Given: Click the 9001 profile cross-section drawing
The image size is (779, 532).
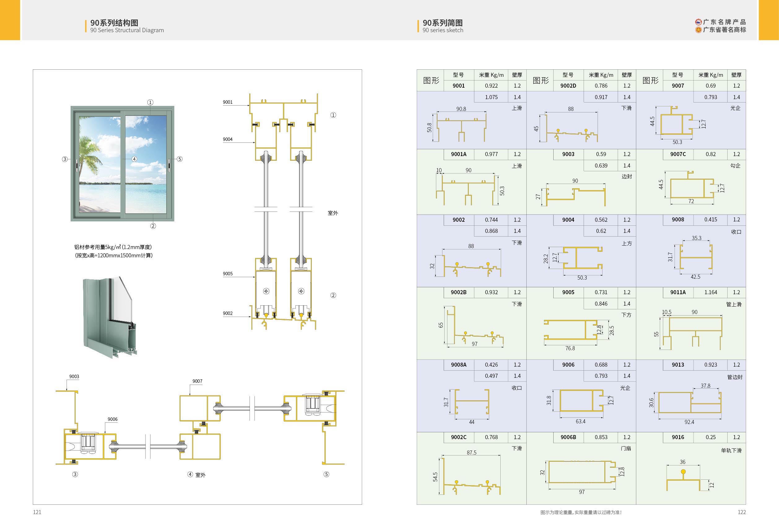Looking at the screenshot, I should tap(458, 125).
